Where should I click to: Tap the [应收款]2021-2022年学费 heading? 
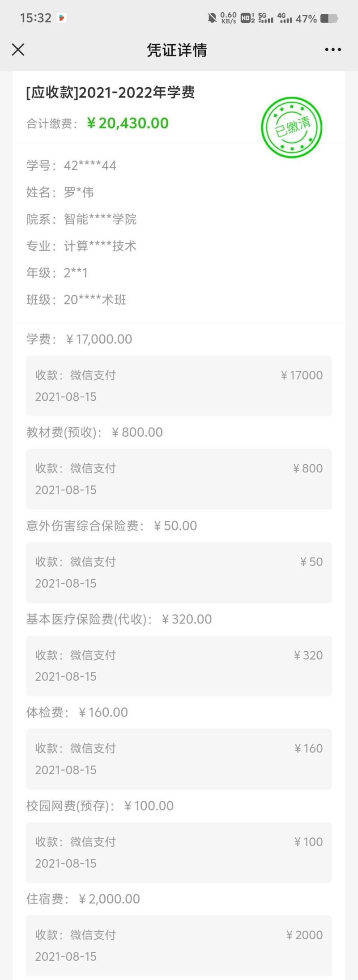coord(111,93)
